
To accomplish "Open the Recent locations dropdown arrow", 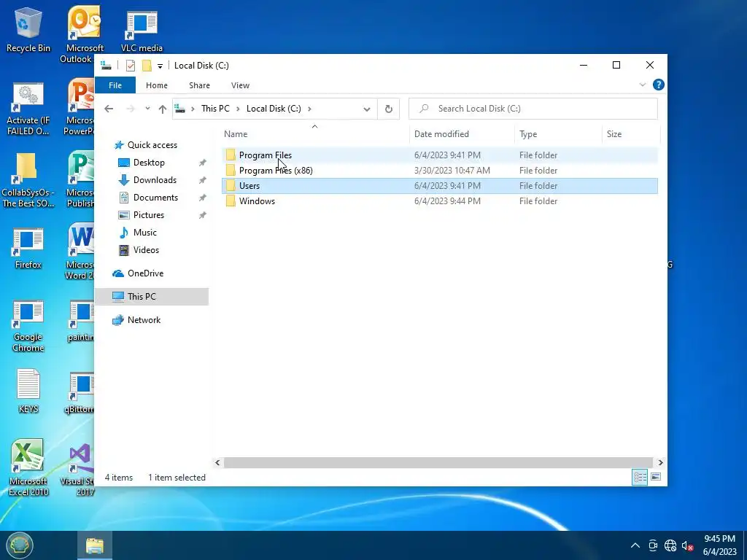I will pyautogui.click(x=147, y=109).
